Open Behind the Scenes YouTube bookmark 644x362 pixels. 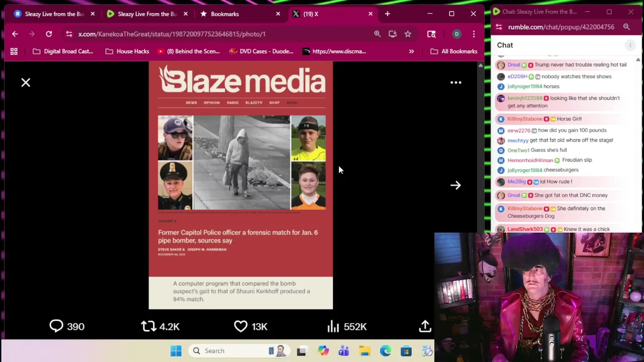click(188, 51)
